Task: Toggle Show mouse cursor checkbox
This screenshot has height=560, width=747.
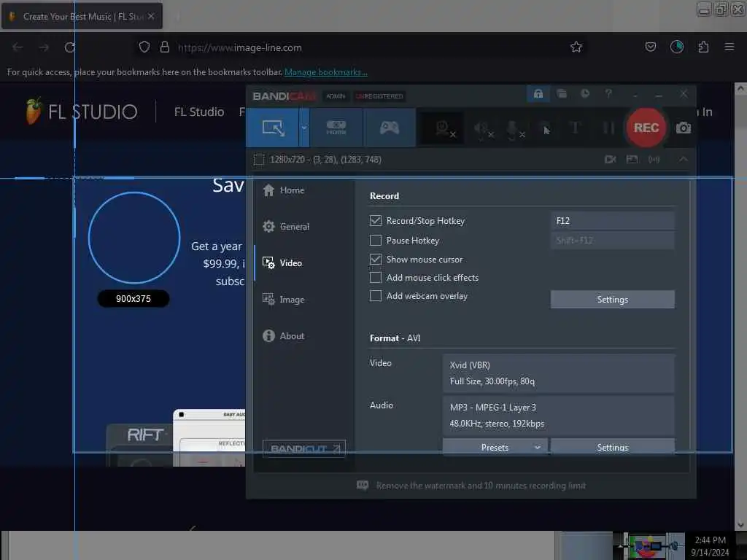Action: (376, 259)
